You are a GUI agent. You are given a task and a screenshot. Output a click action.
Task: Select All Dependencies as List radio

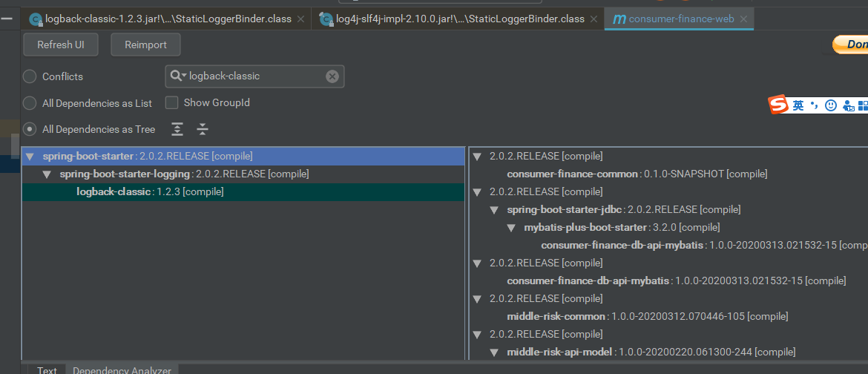30,103
